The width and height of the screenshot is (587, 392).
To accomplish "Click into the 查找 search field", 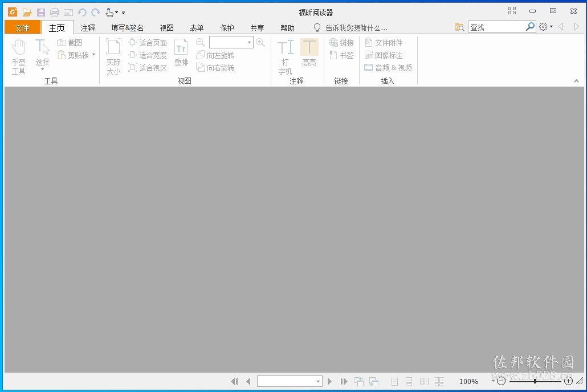I will click(496, 27).
